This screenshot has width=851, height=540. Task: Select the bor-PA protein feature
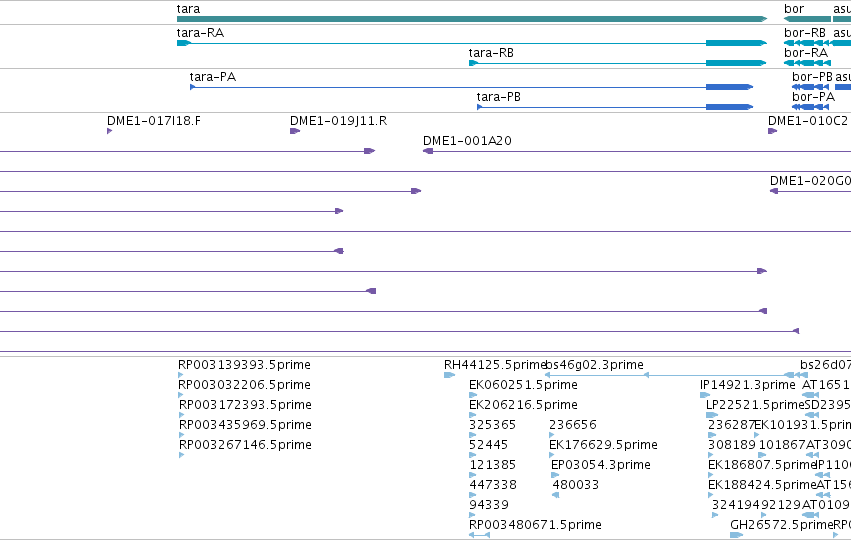[810, 107]
